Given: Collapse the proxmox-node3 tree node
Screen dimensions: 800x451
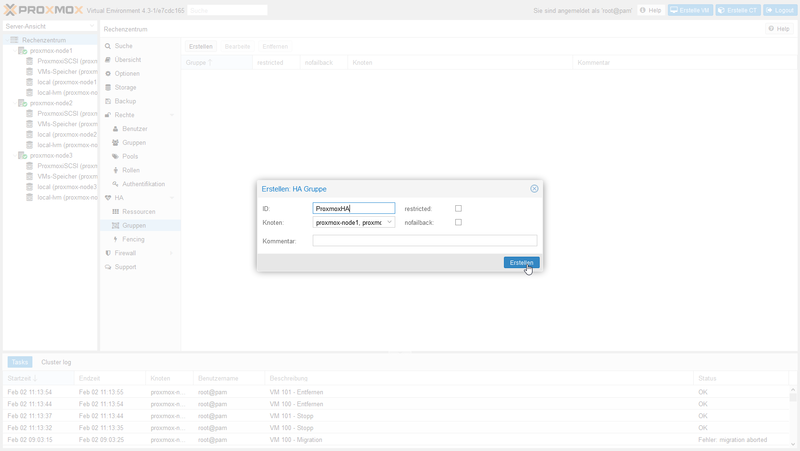Looking at the screenshot, I should (14, 156).
